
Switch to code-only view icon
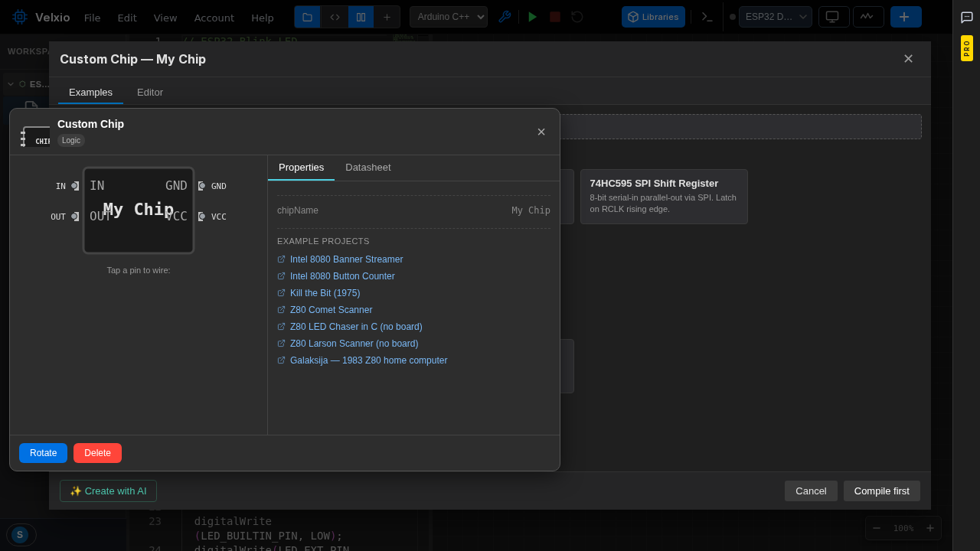[335, 17]
